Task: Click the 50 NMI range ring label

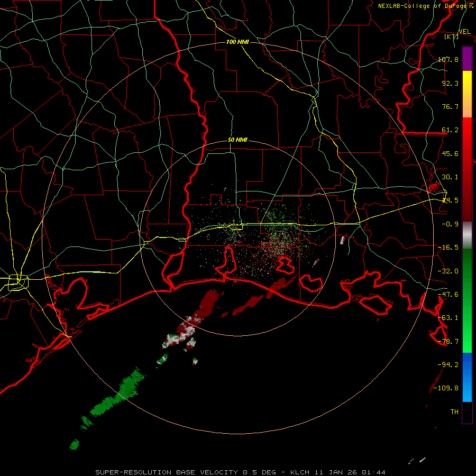Action: coord(237,140)
